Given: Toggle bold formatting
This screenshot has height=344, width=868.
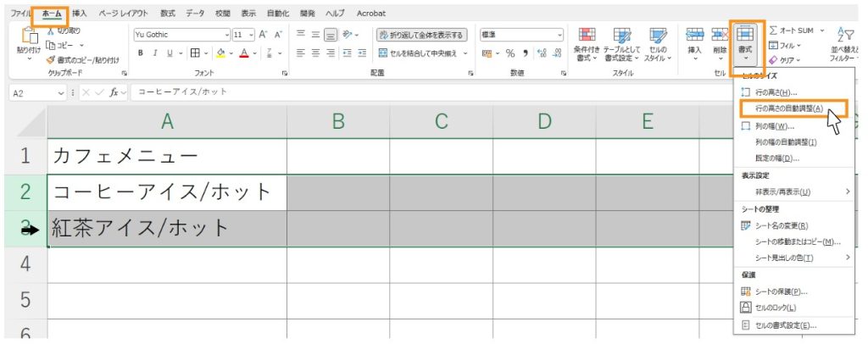Looking at the screenshot, I should [141, 53].
